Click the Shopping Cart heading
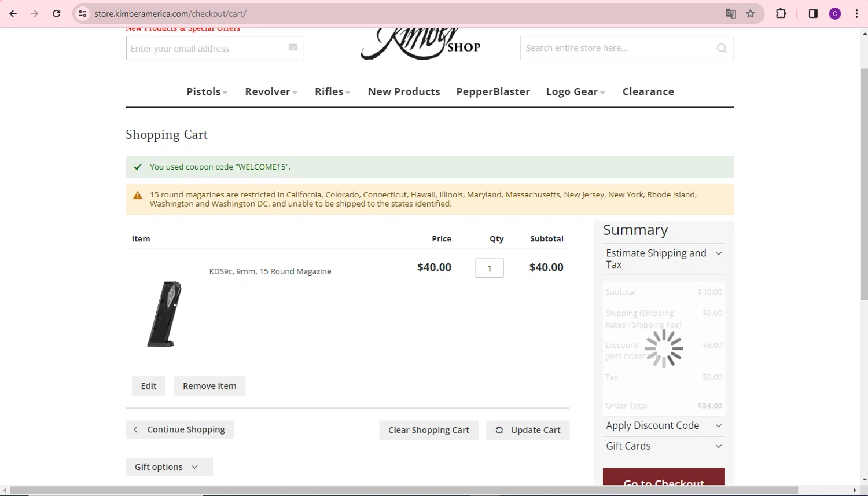The image size is (868, 496). pos(167,135)
